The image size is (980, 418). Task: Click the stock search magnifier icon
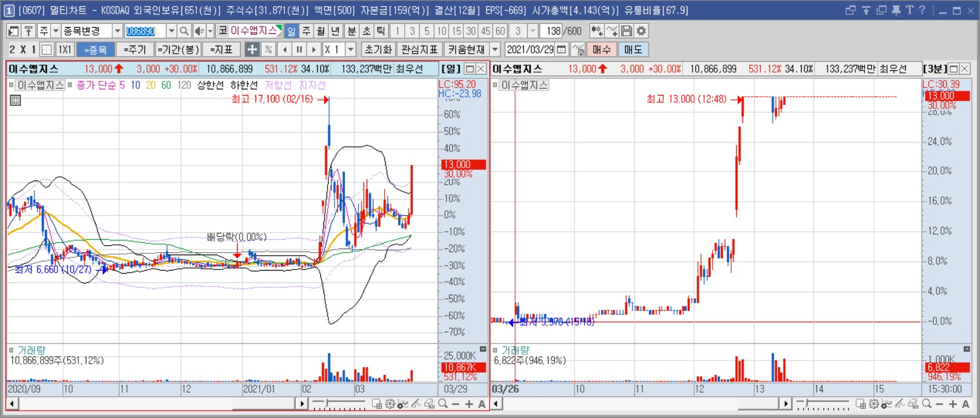click(x=184, y=31)
